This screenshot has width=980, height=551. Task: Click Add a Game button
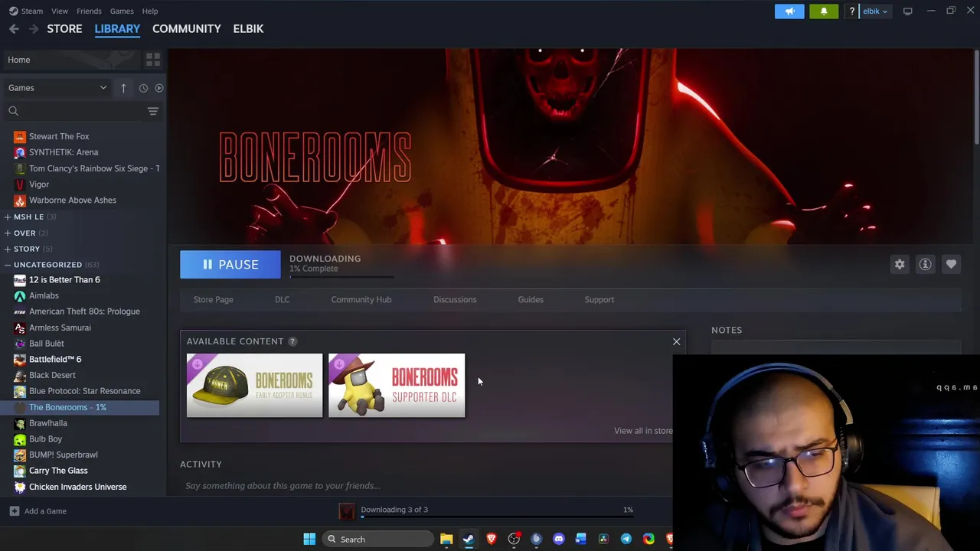click(38, 511)
